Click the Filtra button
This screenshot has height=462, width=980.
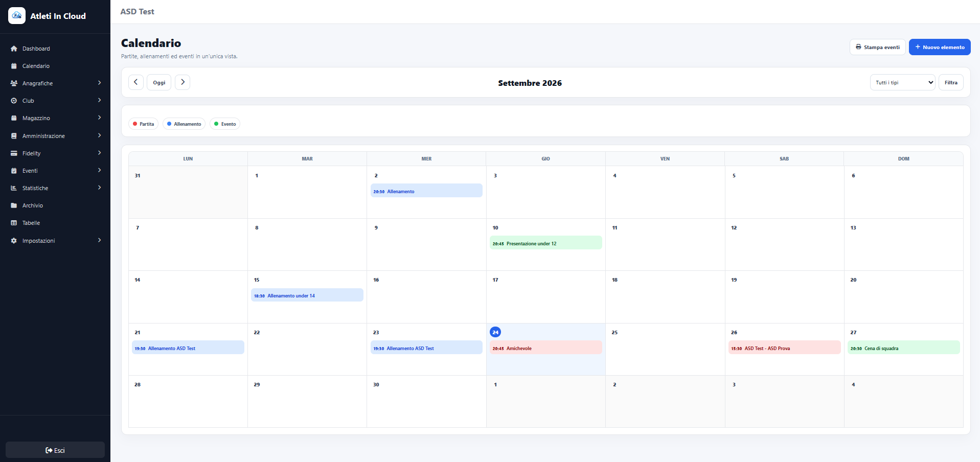click(x=951, y=82)
